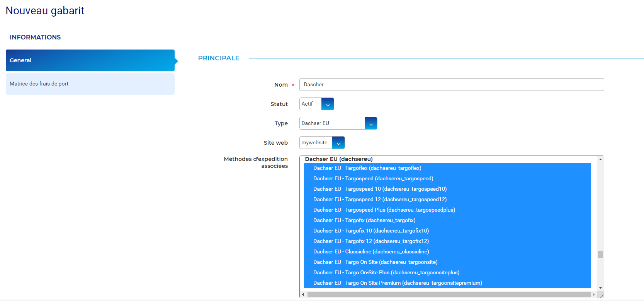Select Dachser EU - Targospeed 12 option
644x301 pixels.
tap(447, 199)
